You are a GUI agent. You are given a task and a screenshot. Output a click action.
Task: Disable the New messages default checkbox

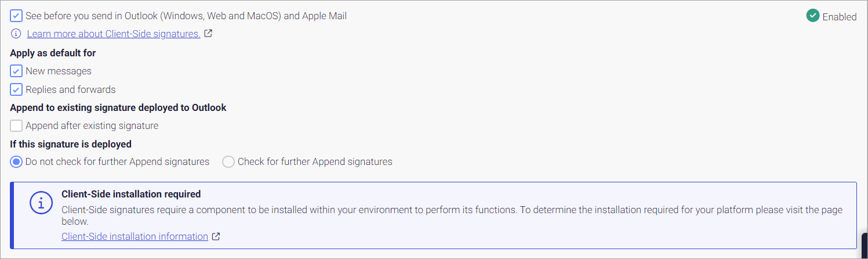16,71
